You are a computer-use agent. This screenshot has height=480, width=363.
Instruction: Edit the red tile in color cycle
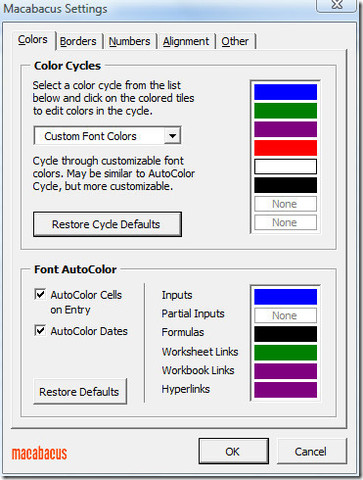[x=285, y=148]
